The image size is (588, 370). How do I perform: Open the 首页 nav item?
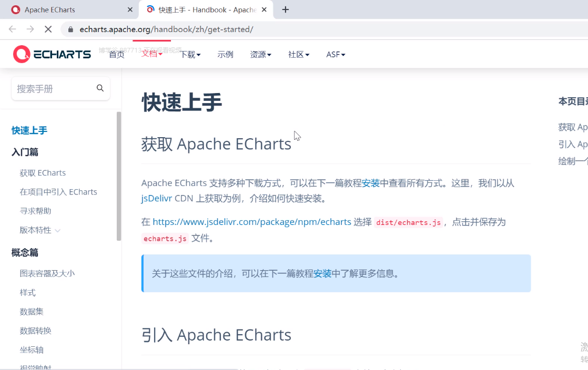click(x=117, y=55)
